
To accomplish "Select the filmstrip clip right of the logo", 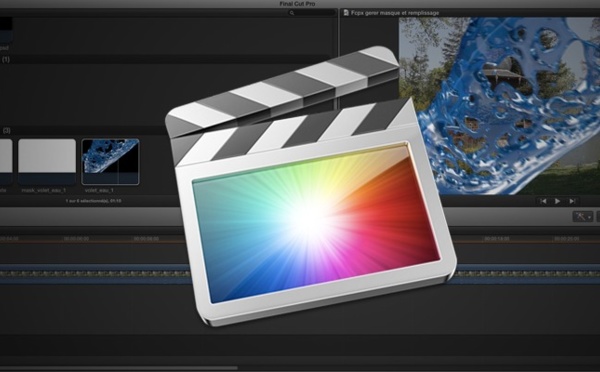I will coord(527,274).
